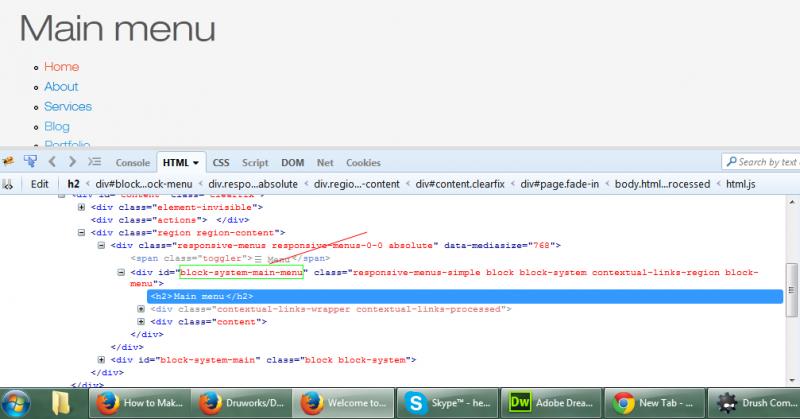
Task: Select the h2 breadcrumb
Action: [73, 184]
